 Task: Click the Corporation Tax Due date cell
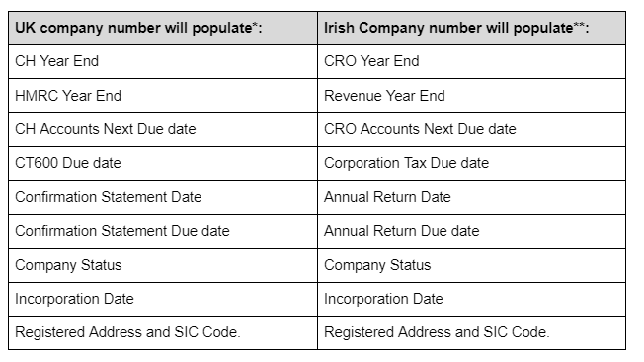(x=471, y=163)
